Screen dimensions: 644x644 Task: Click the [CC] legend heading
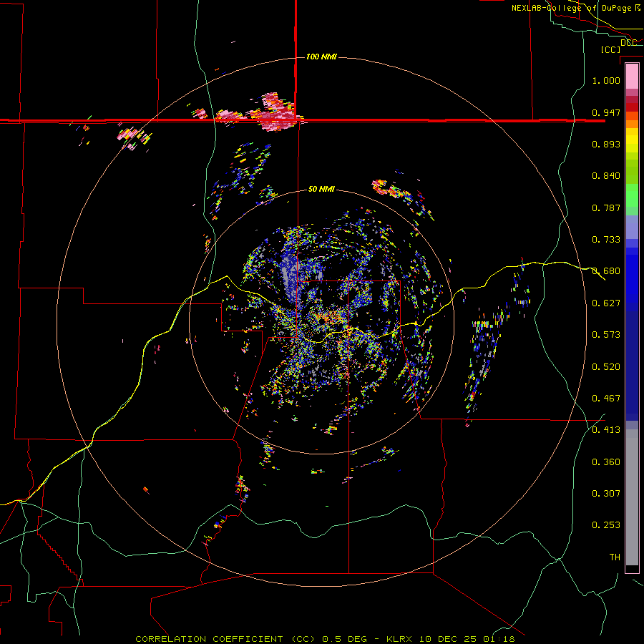click(x=611, y=49)
